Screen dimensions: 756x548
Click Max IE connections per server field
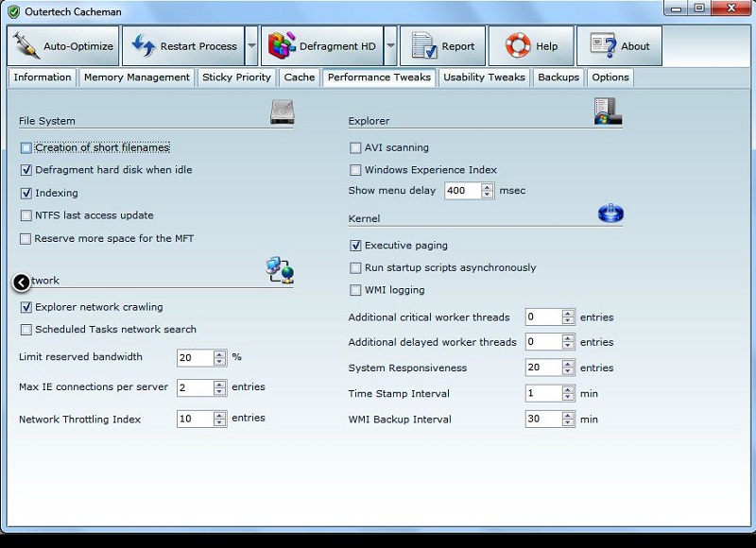(195, 387)
